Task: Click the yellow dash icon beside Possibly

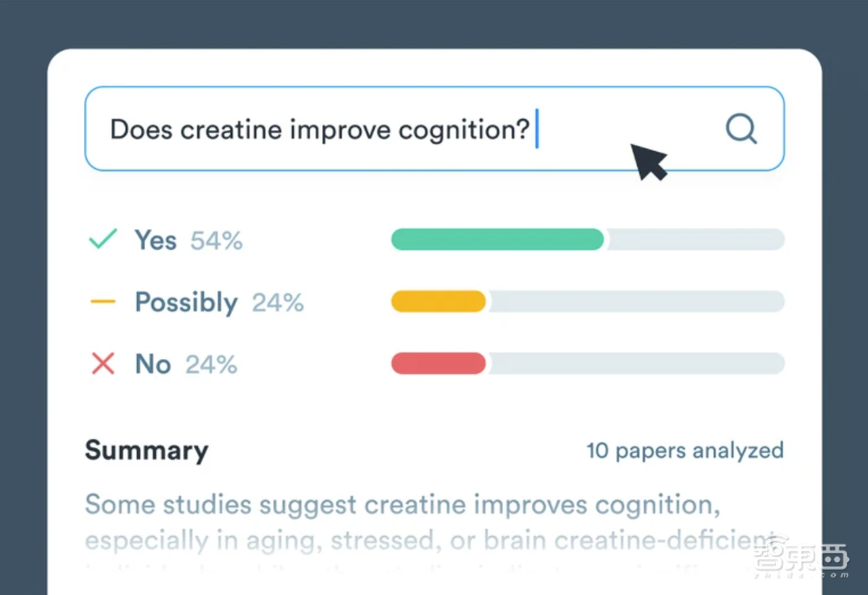Action: (x=103, y=302)
